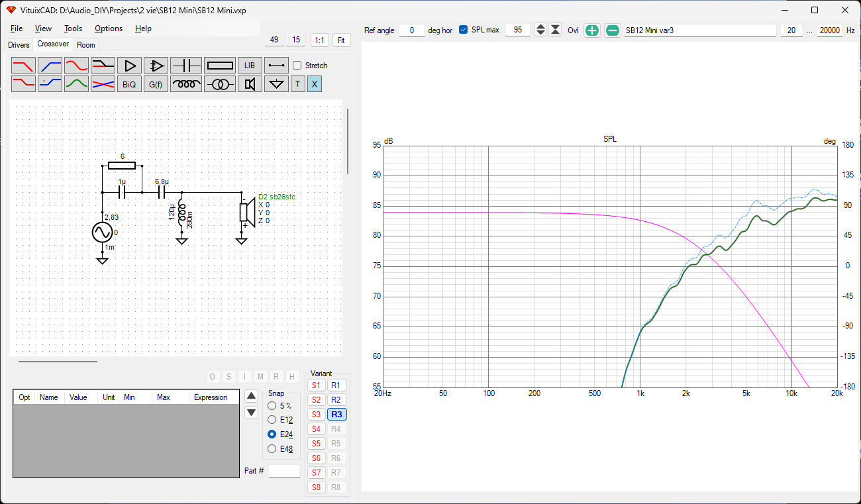Add a ground symbol

click(277, 84)
